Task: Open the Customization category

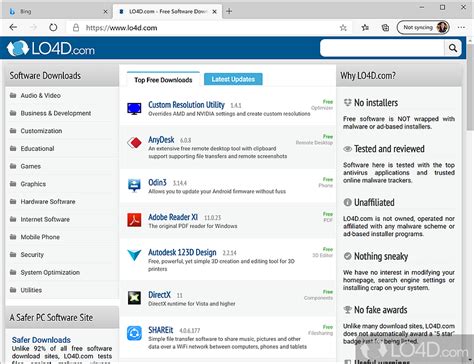Action: tap(41, 131)
